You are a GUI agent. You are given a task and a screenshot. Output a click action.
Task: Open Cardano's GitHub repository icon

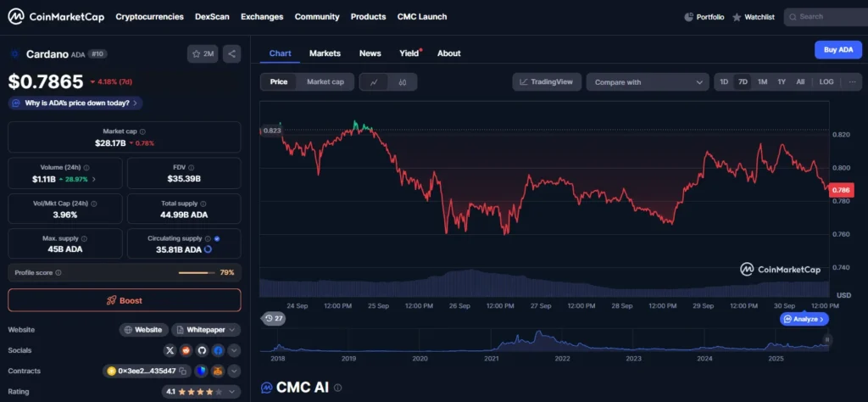(x=202, y=350)
